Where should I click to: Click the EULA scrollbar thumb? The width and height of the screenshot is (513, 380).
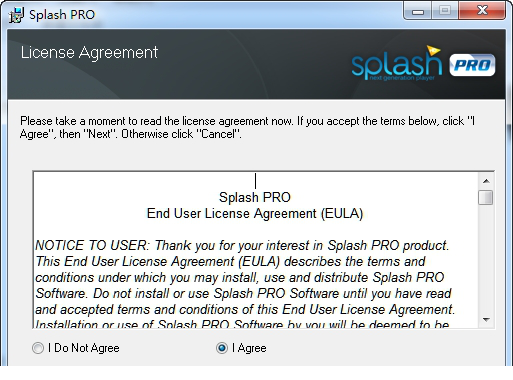coord(486,197)
